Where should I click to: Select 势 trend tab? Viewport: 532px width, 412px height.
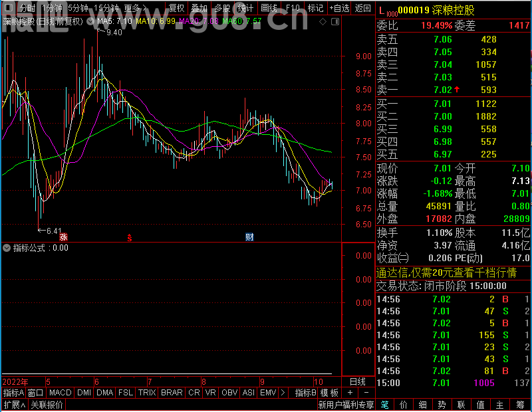(x=442, y=405)
